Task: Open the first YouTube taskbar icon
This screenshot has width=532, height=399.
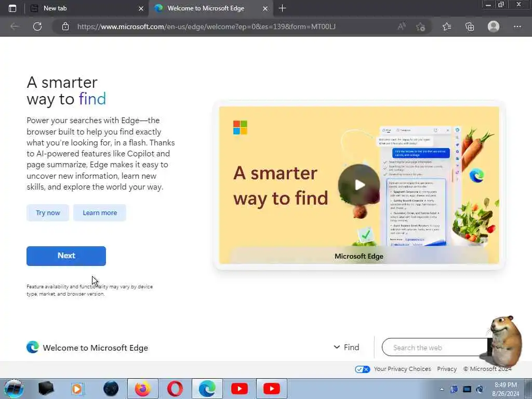Action: coord(240,389)
